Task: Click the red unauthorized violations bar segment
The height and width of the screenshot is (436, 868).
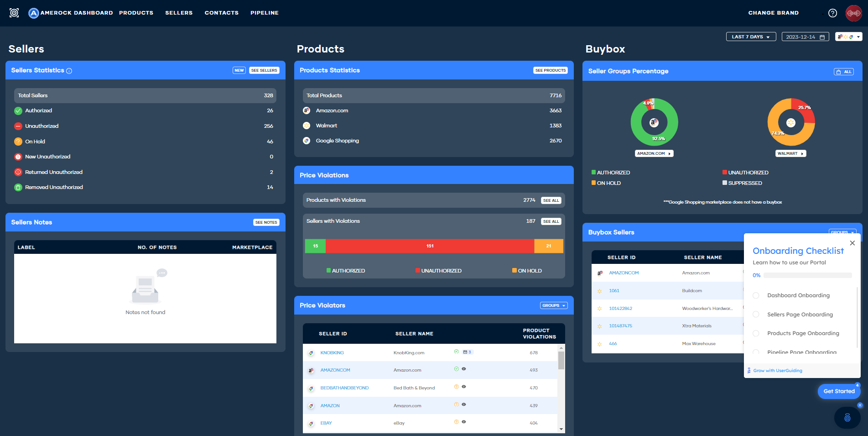Action: [x=430, y=246]
